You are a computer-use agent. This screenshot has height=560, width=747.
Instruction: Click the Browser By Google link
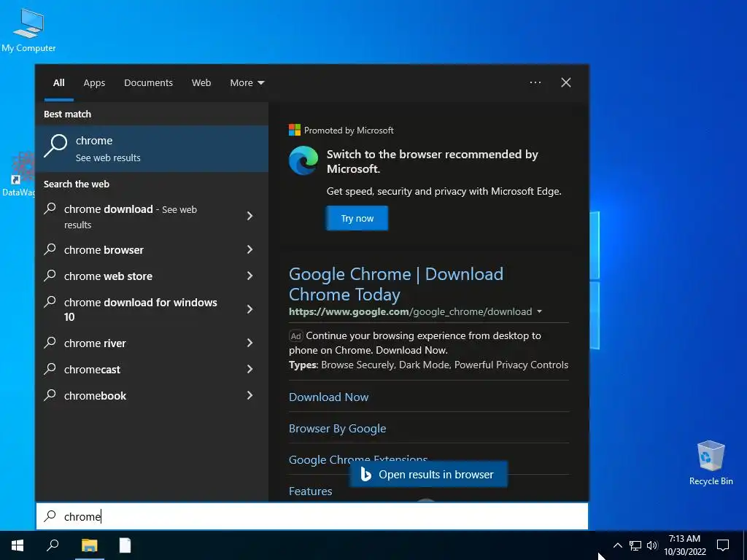[x=337, y=429]
